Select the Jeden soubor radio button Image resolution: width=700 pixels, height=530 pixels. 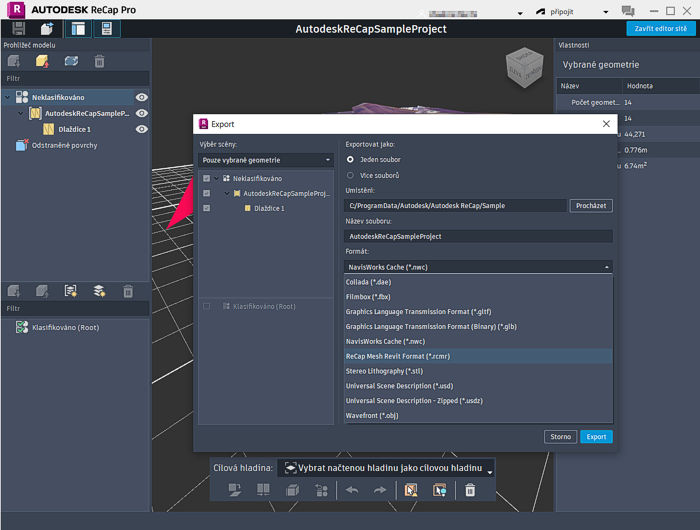click(x=350, y=159)
